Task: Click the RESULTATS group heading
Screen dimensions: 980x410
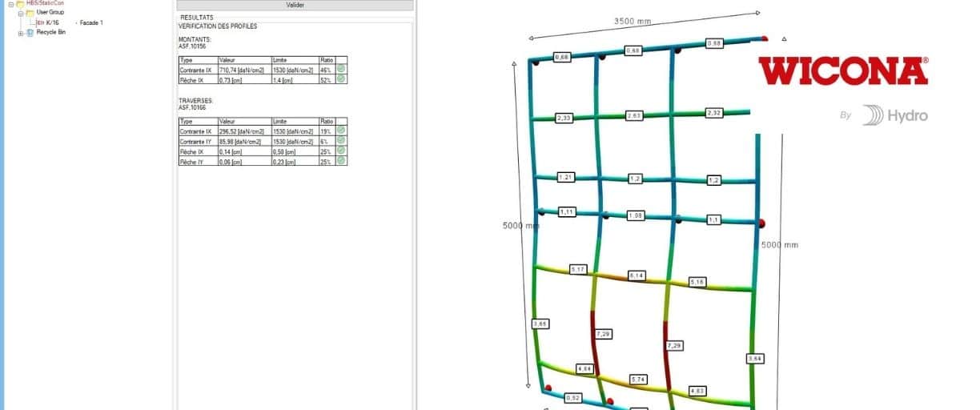Action: pyautogui.click(x=197, y=17)
